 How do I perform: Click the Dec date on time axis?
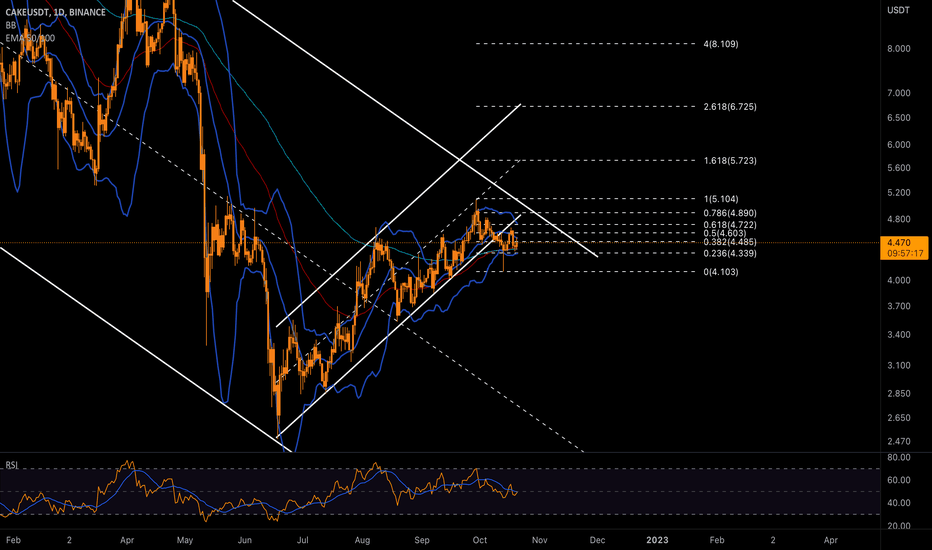[597, 540]
